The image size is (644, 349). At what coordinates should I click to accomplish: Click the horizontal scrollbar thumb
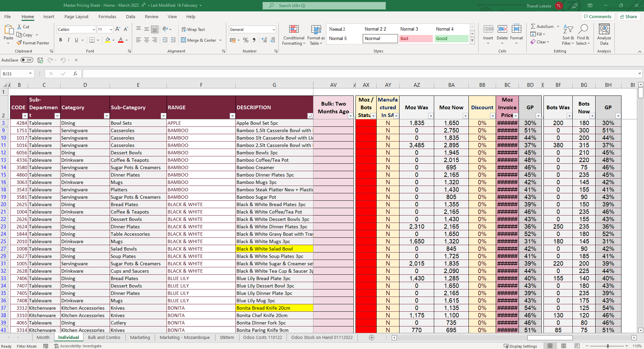(x=550, y=338)
